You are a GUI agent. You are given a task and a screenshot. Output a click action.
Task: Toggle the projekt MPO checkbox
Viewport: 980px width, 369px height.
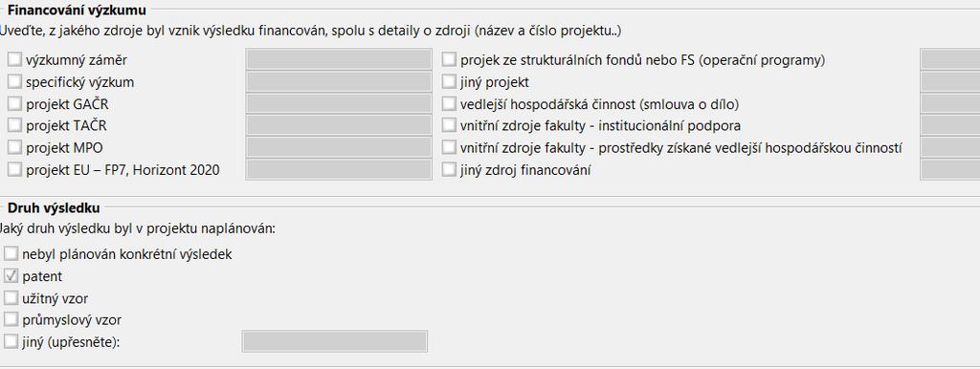tap(14, 147)
